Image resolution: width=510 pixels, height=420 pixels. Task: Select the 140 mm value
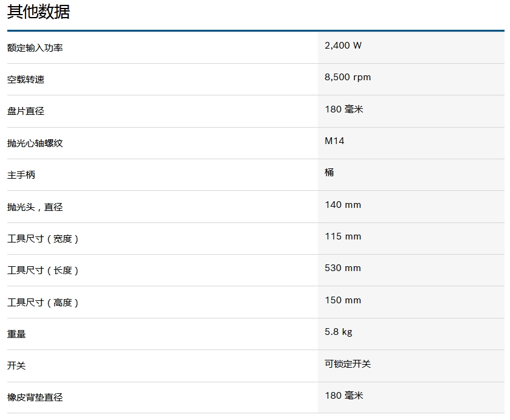coord(343,205)
